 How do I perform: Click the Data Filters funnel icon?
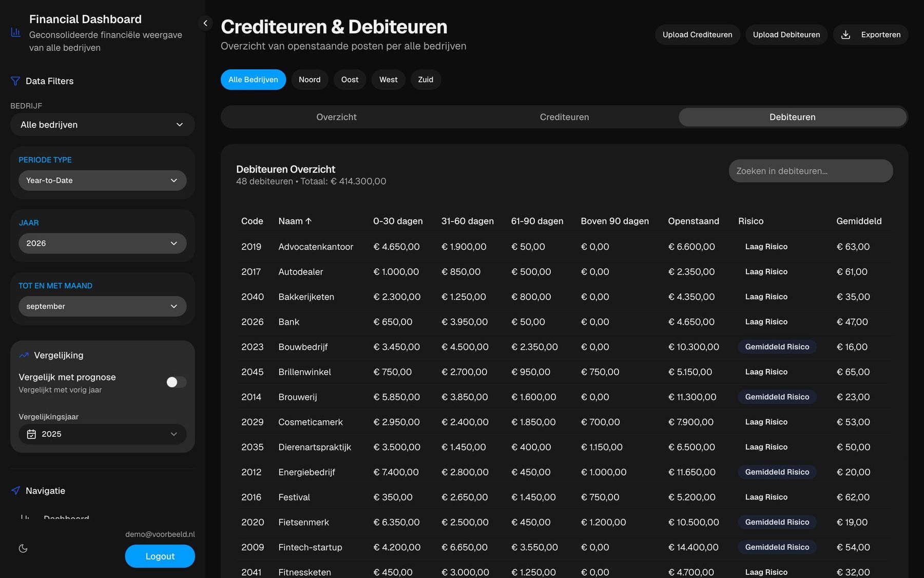(x=15, y=81)
